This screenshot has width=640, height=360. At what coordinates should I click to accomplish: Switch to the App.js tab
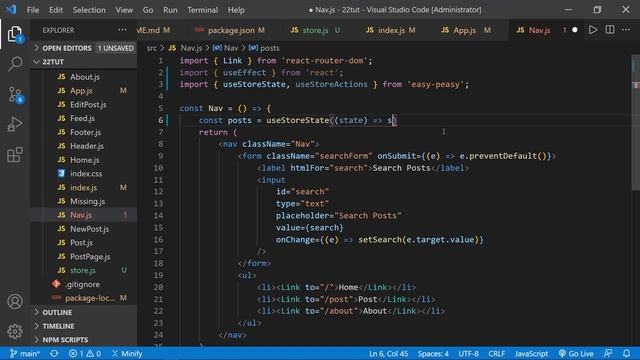(465, 30)
